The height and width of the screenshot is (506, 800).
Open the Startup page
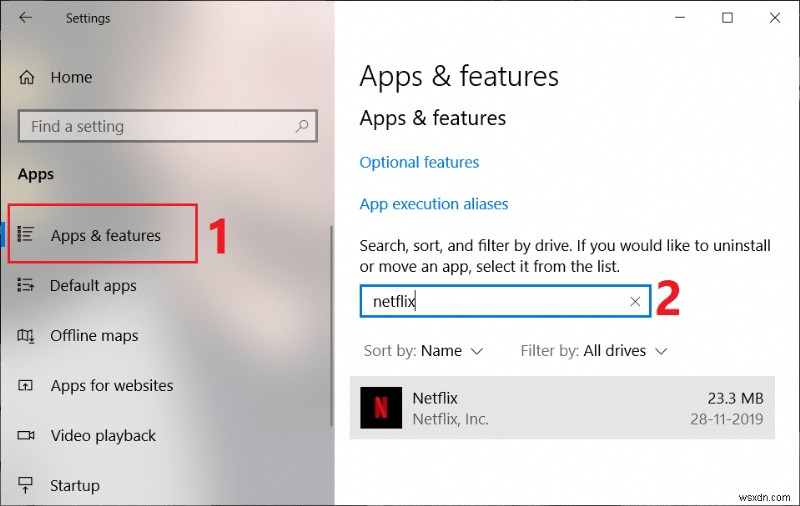[x=74, y=485]
